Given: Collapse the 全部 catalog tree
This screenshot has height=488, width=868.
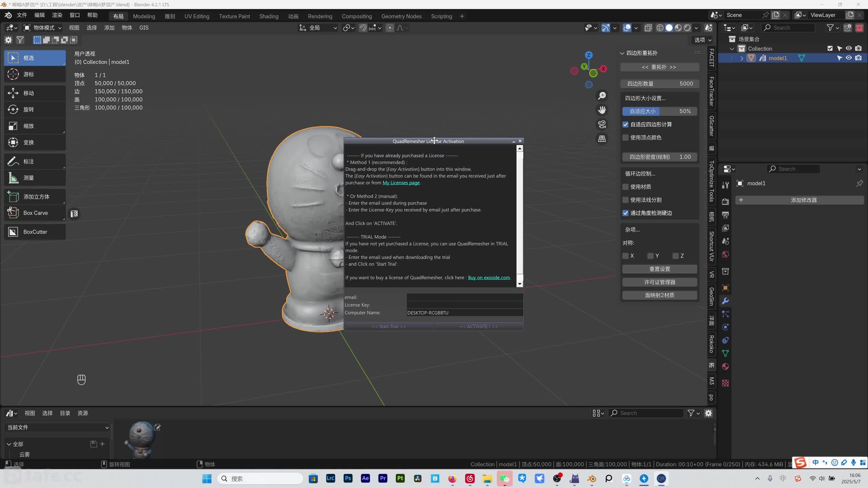Looking at the screenshot, I should (9, 444).
